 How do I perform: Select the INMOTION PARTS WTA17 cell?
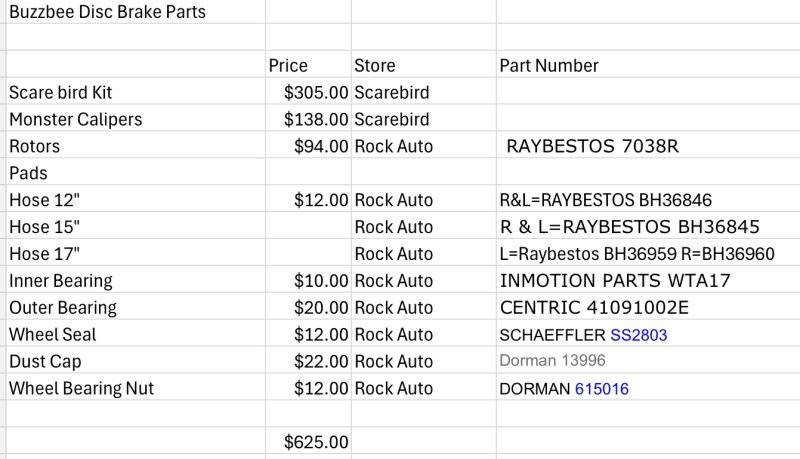point(648,280)
